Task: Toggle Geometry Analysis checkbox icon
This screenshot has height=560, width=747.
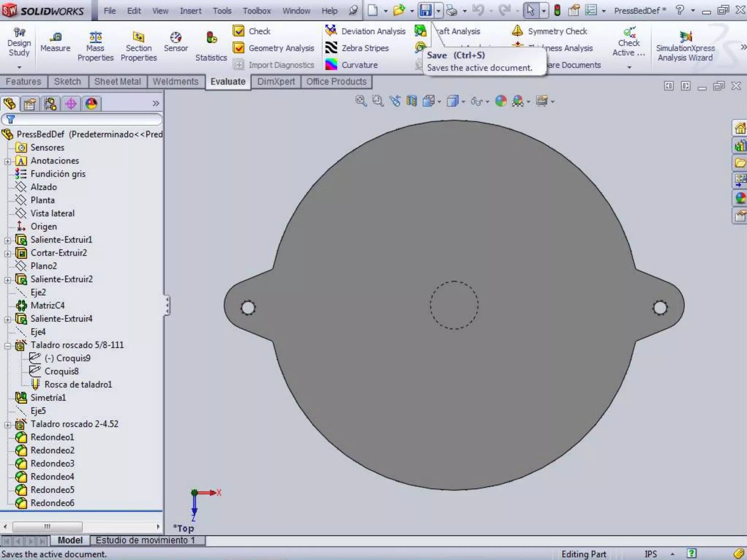Action: 239,48
